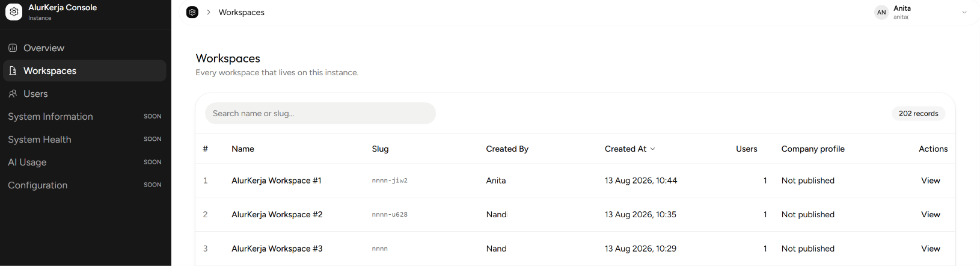Click the breadcrumb chevron separator

point(209,12)
